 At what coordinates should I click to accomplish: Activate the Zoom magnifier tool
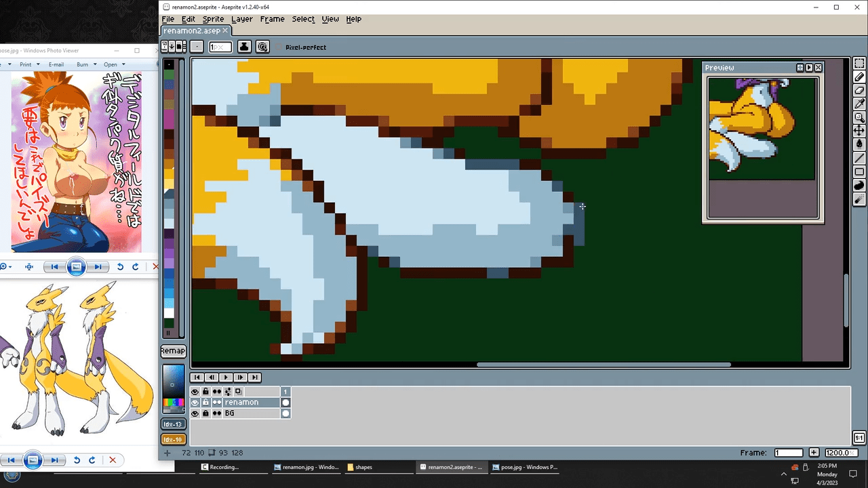coord(859,117)
